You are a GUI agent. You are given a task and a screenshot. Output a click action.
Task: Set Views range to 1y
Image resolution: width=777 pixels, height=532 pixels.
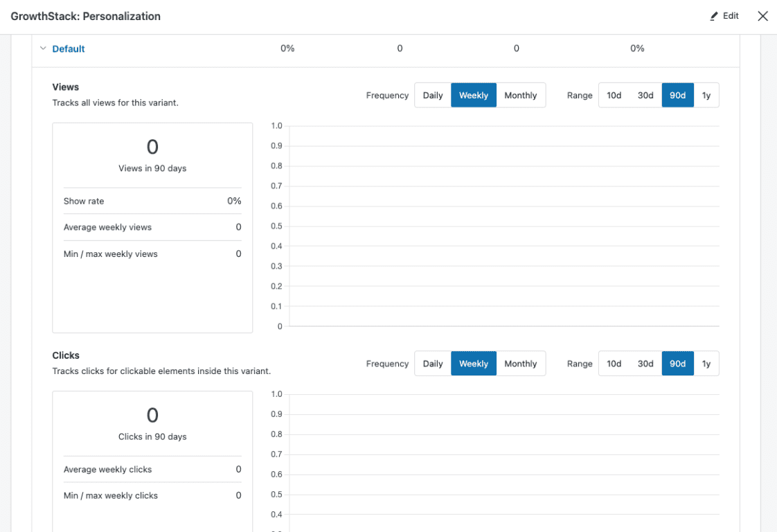(x=706, y=96)
